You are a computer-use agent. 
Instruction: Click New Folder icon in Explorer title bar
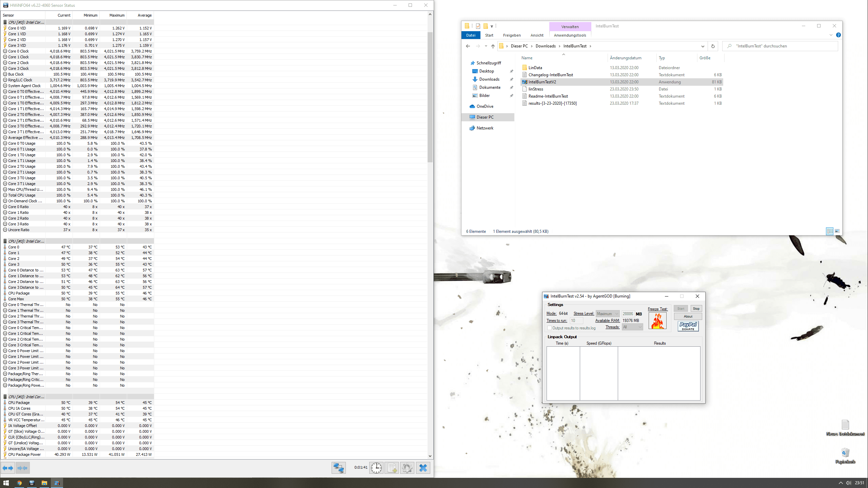pyautogui.click(x=486, y=26)
